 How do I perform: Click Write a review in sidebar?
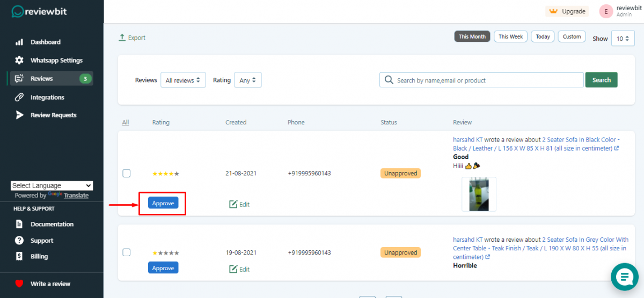pyautogui.click(x=50, y=284)
